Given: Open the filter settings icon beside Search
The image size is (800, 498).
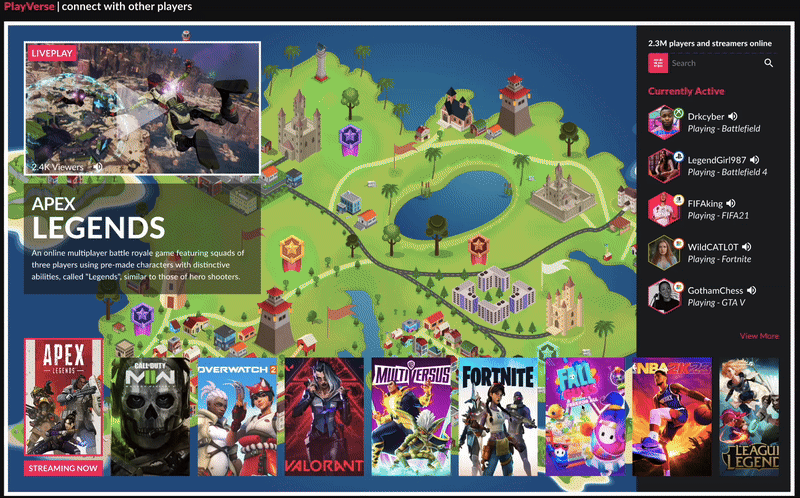Looking at the screenshot, I should [658, 64].
